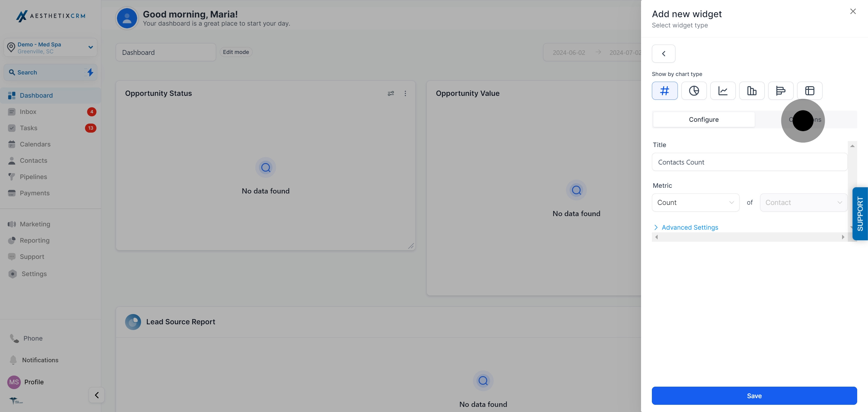
Task: Click the Save button
Action: point(754,396)
